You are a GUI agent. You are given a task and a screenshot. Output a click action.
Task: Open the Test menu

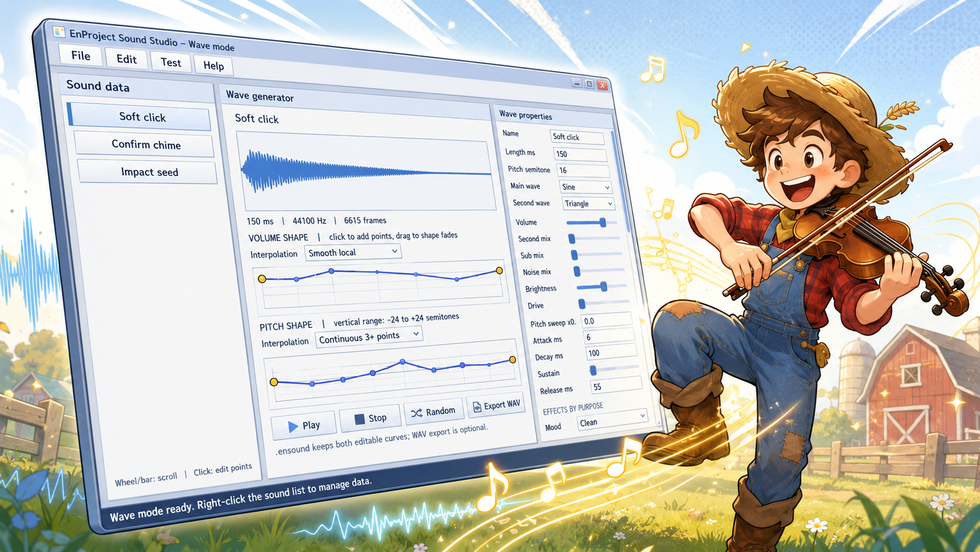coord(171,62)
